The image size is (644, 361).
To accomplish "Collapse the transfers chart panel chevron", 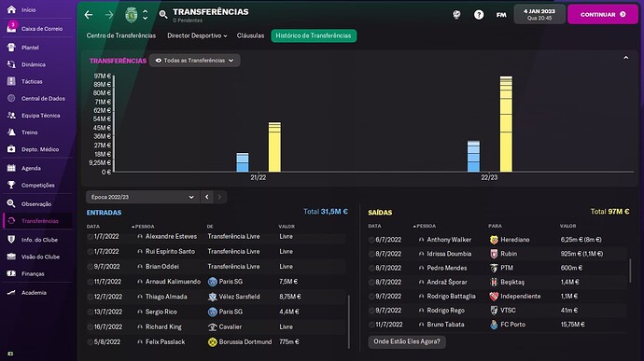I will click(626, 58).
